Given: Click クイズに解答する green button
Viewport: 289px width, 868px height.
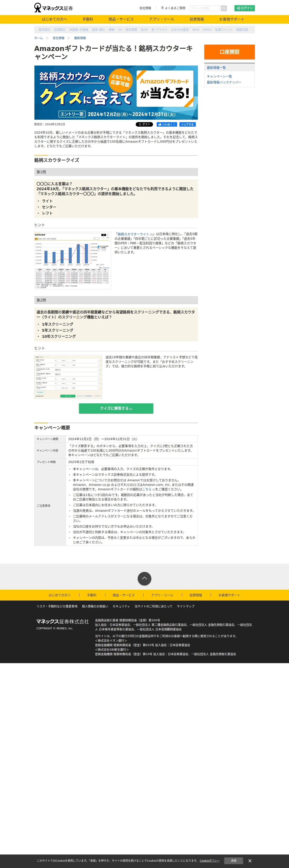Looking at the screenshot, I should [116, 408].
